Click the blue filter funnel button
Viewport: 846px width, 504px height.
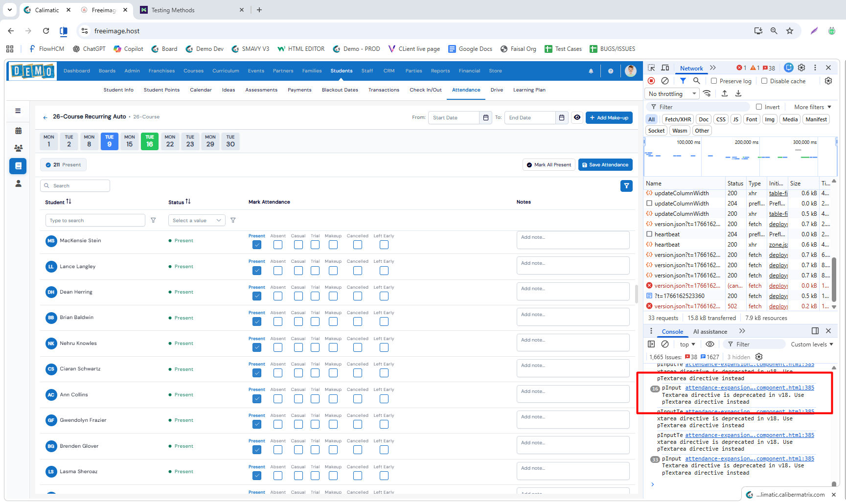(626, 186)
